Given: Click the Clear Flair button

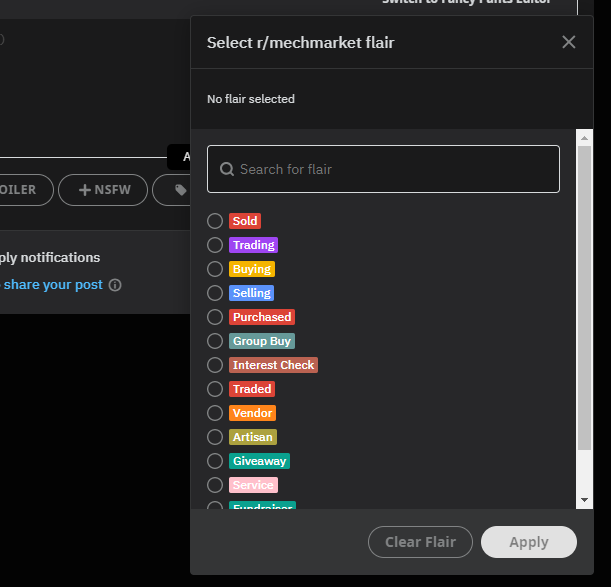Looking at the screenshot, I should (420, 542).
